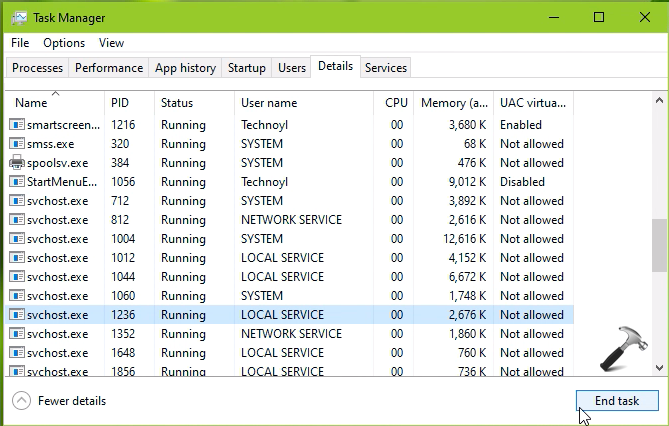Image resolution: width=669 pixels, height=426 pixels.
Task: Click the spoolsv.exe printer icon
Action: point(17,163)
